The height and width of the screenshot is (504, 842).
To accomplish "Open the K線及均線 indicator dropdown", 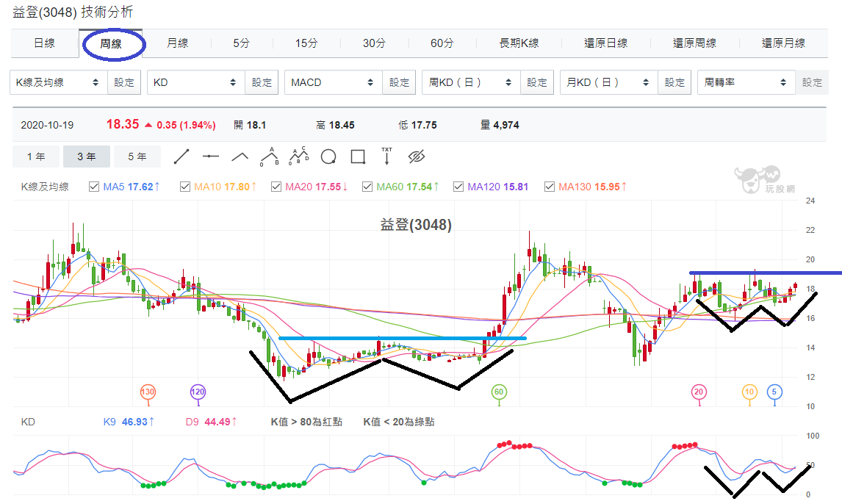I will coord(59,83).
